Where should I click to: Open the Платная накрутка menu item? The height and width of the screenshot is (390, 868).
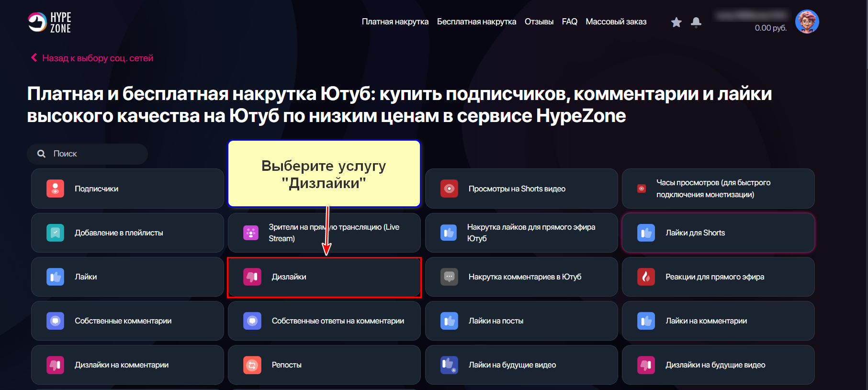coord(395,22)
